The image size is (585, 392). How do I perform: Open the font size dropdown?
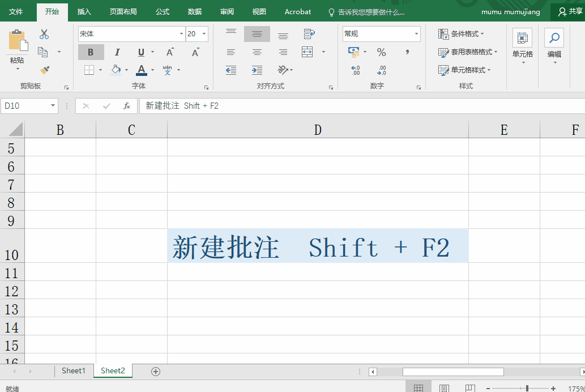coord(204,34)
